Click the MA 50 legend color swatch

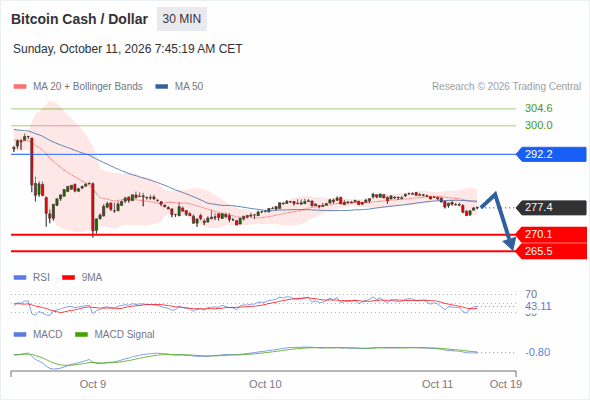pyautogui.click(x=162, y=87)
